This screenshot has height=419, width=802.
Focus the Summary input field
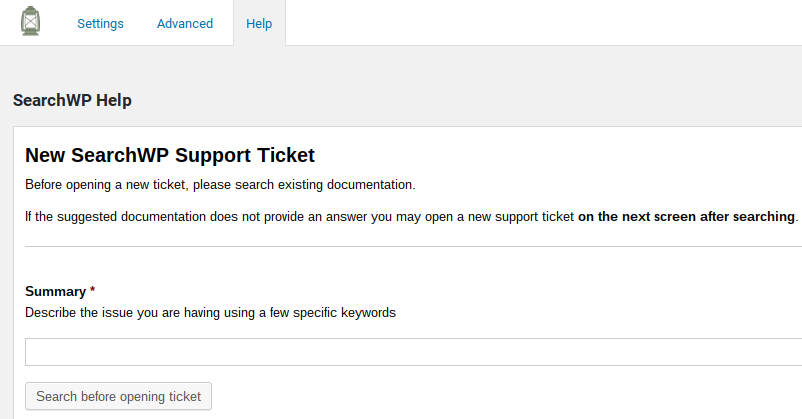point(413,352)
